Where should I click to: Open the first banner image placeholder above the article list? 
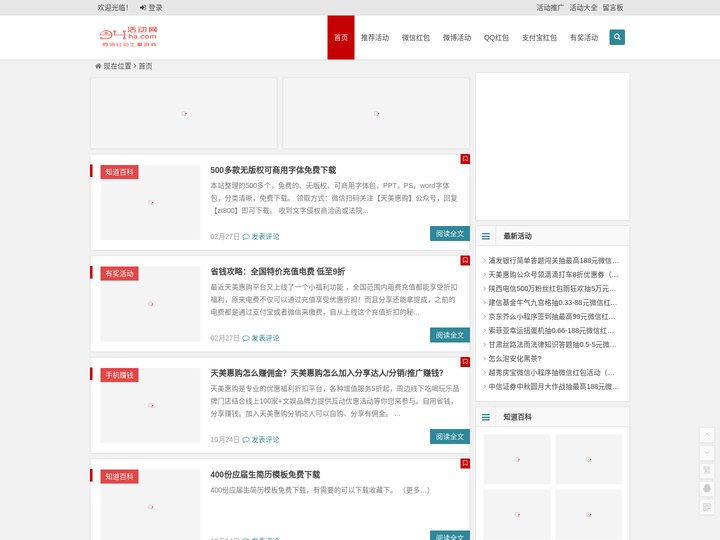pyautogui.click(x=184, y=113)
